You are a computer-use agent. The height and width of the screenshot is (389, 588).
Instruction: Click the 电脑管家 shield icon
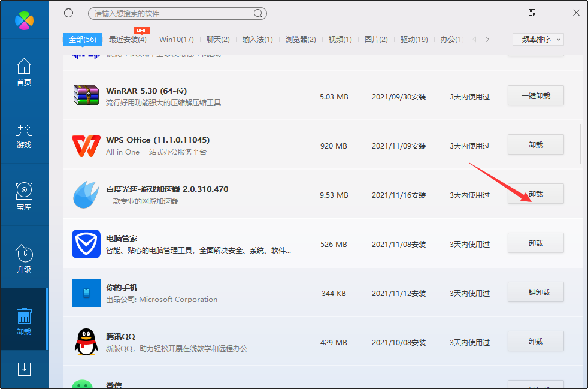point(86,244)
